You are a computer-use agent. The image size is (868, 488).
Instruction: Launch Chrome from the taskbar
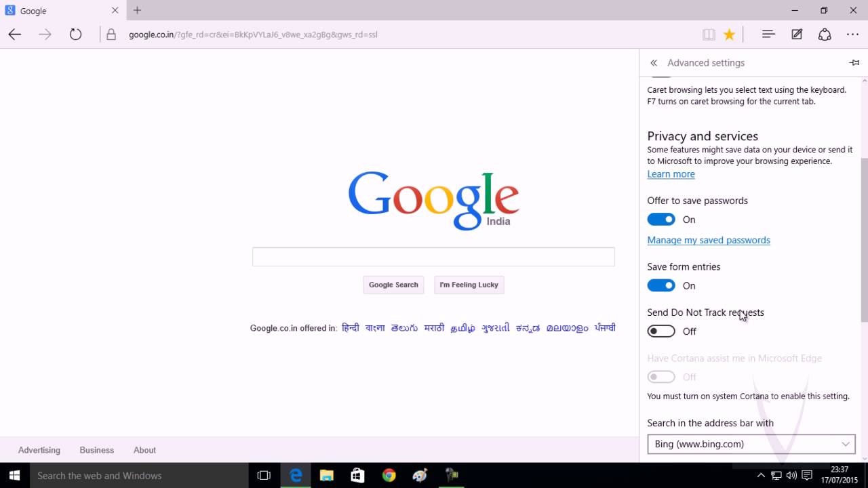[389, 476]
